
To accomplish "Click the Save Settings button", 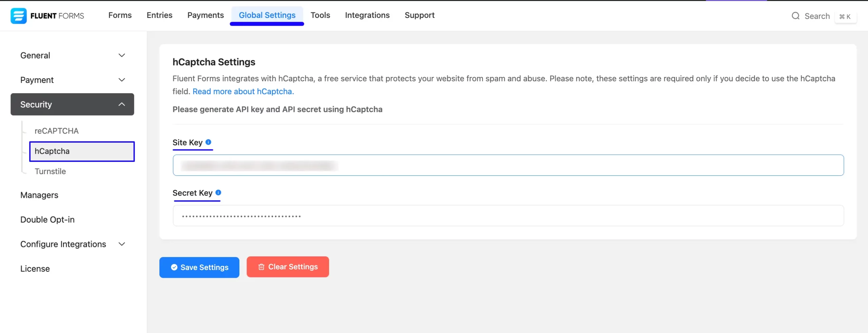I will pyautogui.click(x=199, y=267).
